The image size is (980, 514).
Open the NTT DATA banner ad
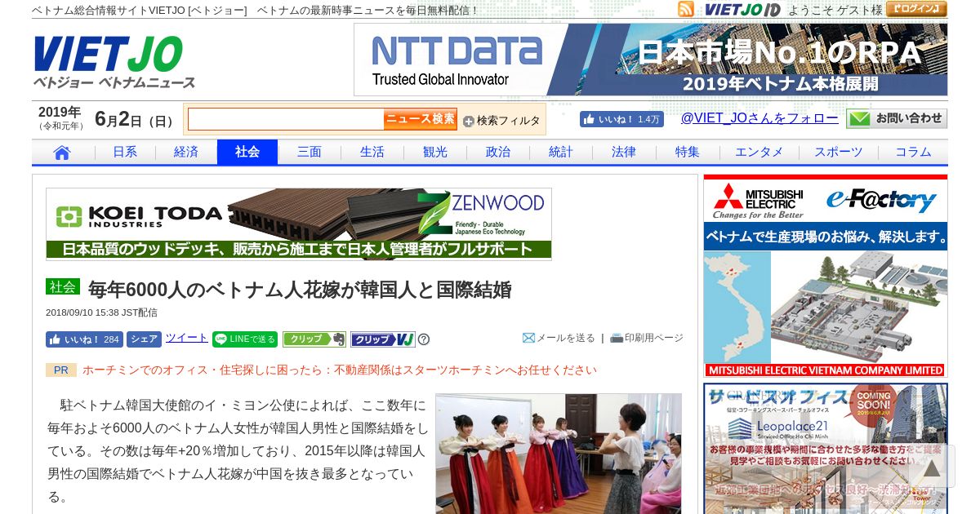click(x=651, y=60)
